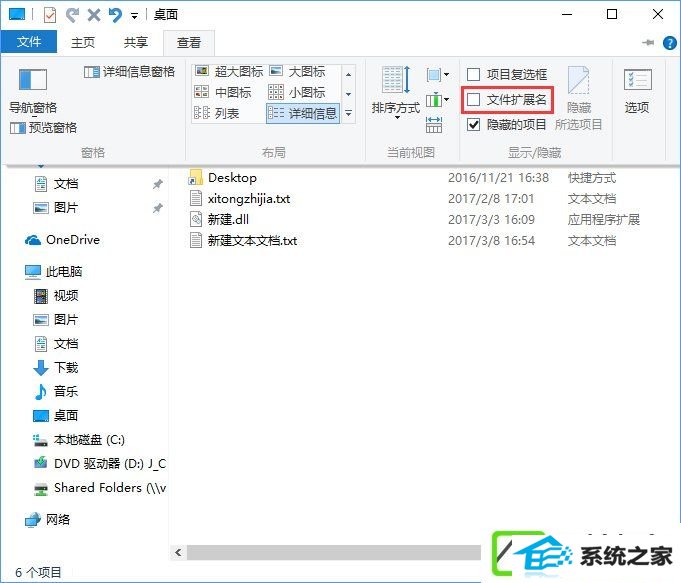
Task: Click the horizontal scrollbar left arrow
Action: click(178, 553)
